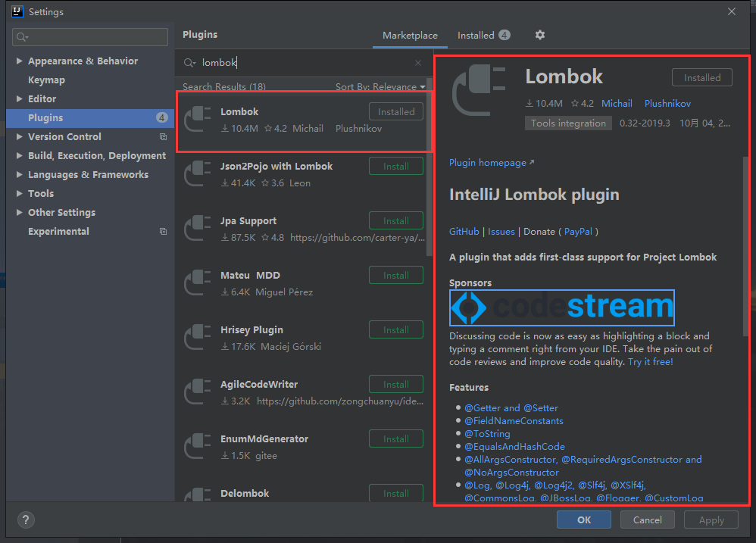Switch to the Installed tab
The height and width of the screenshot is (543, 756).
pos(483,35)
